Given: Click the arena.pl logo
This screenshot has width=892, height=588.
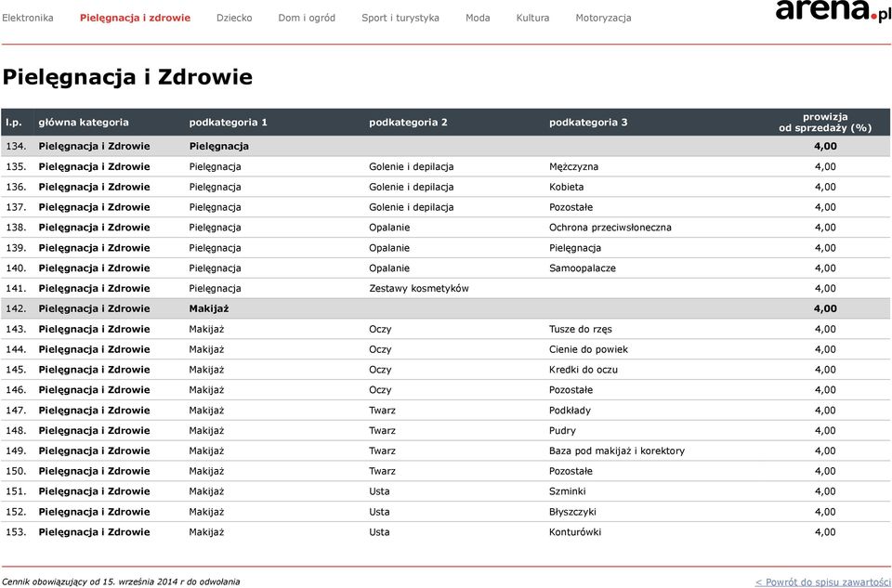Looking at the screenshot, I should 833,9.
